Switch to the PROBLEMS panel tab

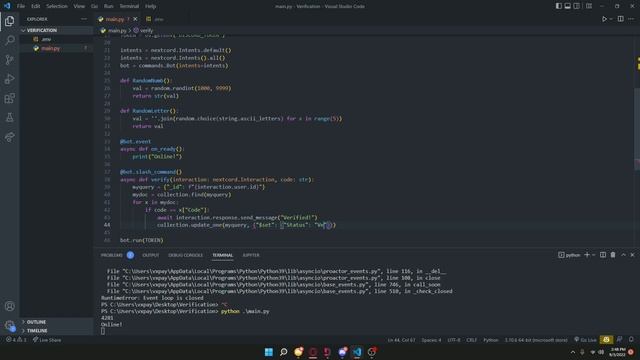117,255
